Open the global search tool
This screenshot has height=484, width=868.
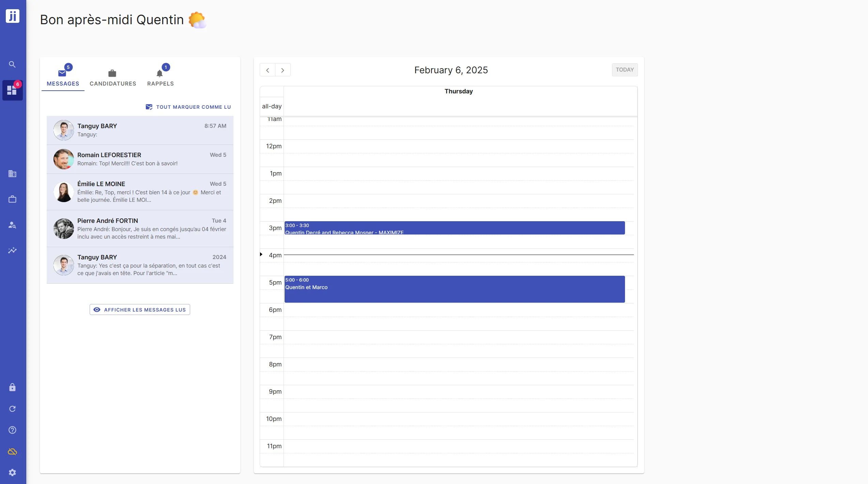click(x=12, y=64)
